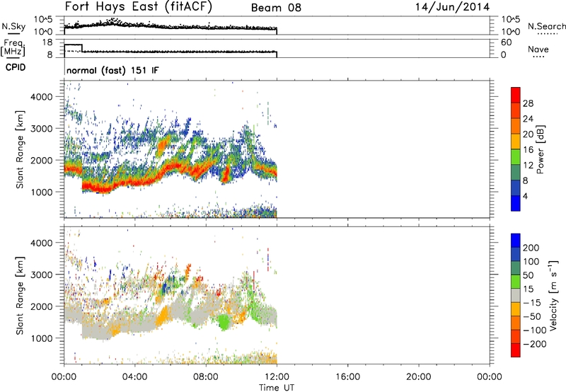
Task: Click the green velocity blob near 09:00
Action: pos(224,322)
